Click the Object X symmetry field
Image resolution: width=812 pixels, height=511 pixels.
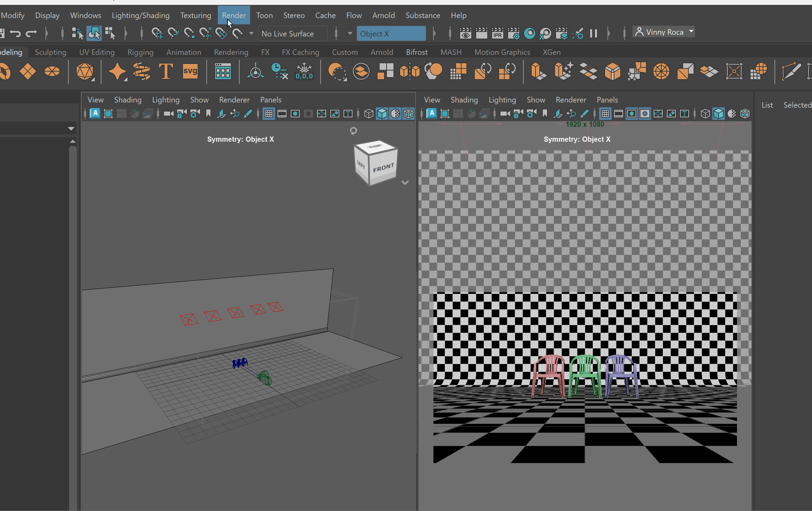pos(391,33)
